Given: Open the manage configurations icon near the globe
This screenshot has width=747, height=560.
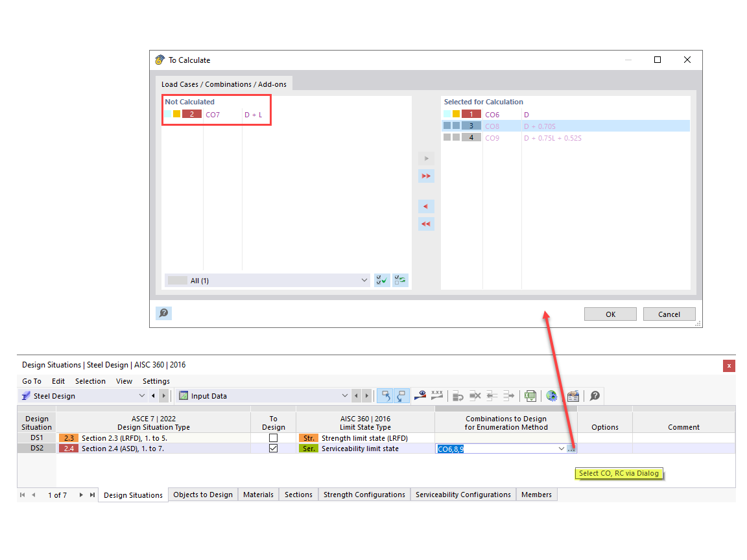Looking at the screenshot, I should pyautogui.click(x=574, y=395).
